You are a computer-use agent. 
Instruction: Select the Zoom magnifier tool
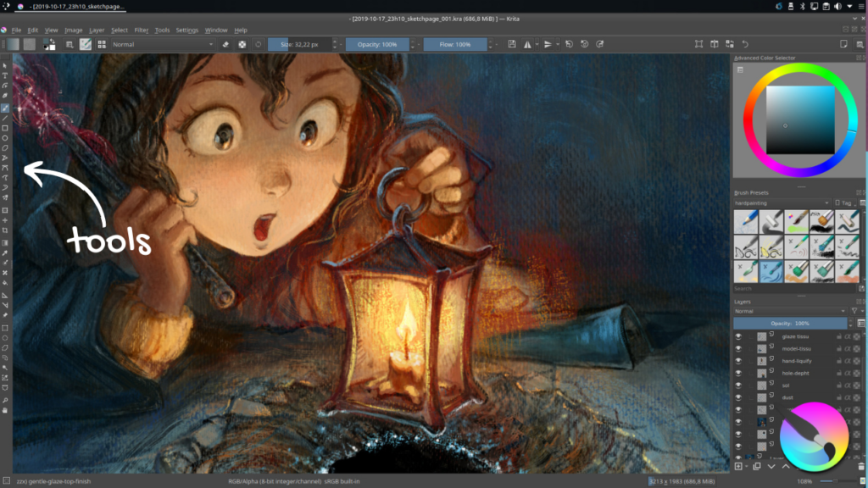(5, 400)
